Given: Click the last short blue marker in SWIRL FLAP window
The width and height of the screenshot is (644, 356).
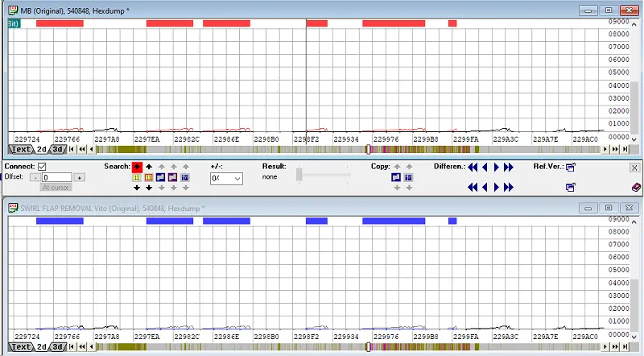Looking at the screenshot, I should pyautogui.click(x=452, y=221).
